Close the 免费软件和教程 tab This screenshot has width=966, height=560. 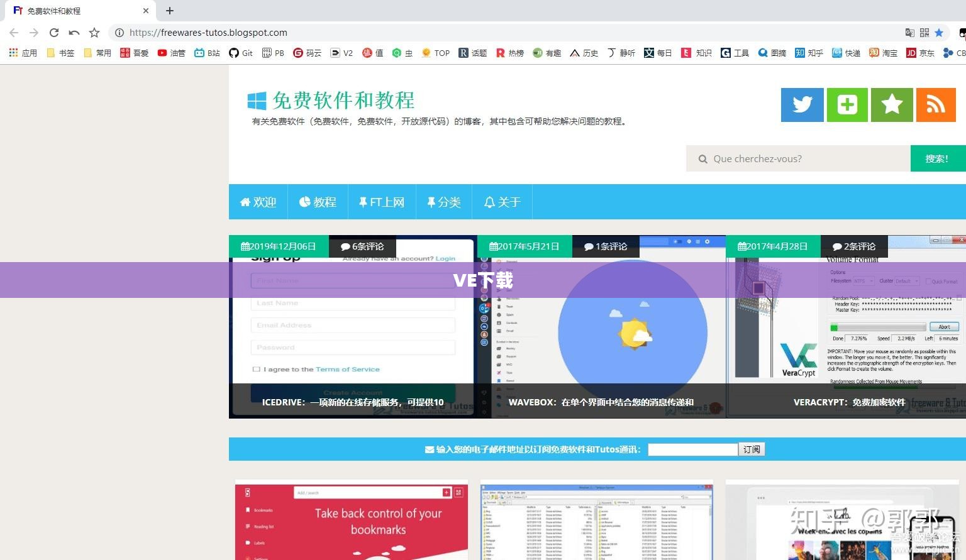point(145,11)
